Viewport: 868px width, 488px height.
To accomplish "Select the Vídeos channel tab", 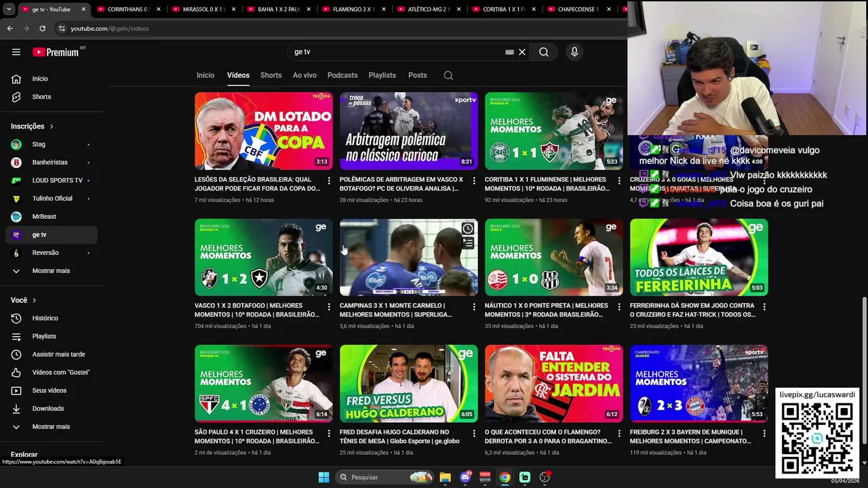I will click(238, 75).
